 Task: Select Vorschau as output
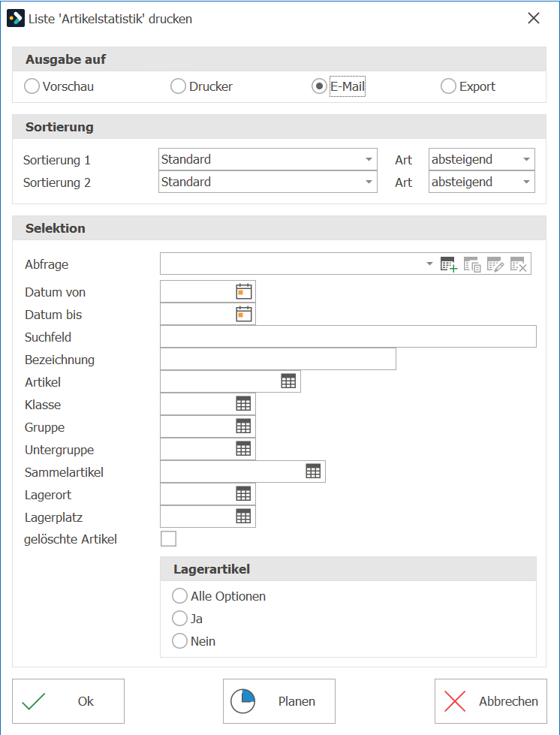coord(59,86)
